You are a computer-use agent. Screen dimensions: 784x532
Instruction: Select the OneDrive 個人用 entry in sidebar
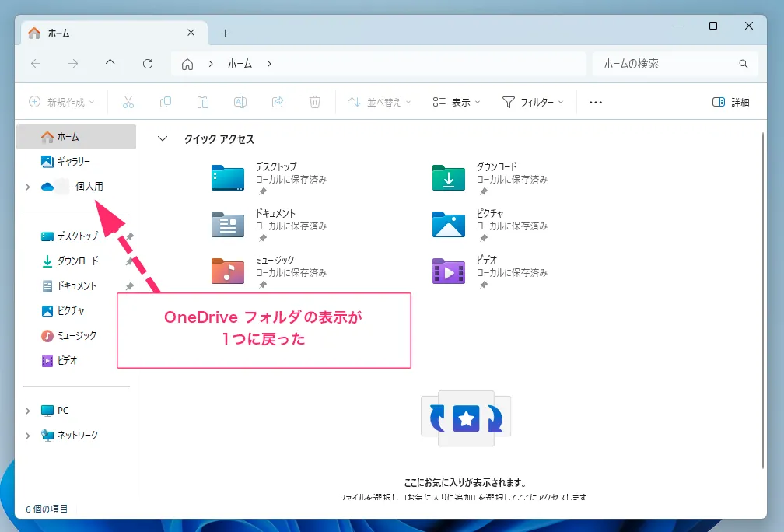tap(76, 187)
